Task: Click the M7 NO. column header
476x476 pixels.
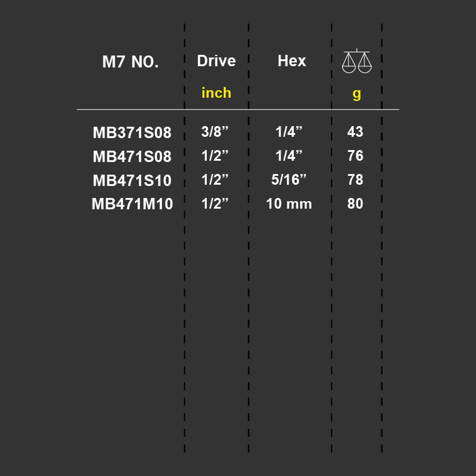Action: point(130,62)
